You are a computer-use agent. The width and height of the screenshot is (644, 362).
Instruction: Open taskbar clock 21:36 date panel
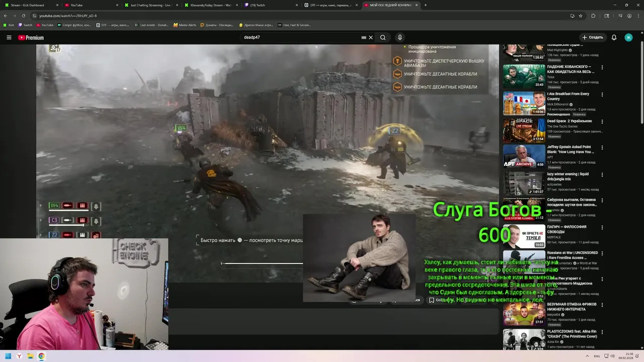tap(626, 356)
